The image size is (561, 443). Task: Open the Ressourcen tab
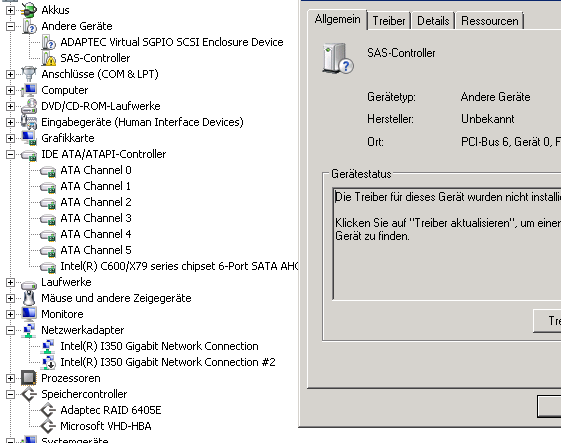tap(490, 21)
